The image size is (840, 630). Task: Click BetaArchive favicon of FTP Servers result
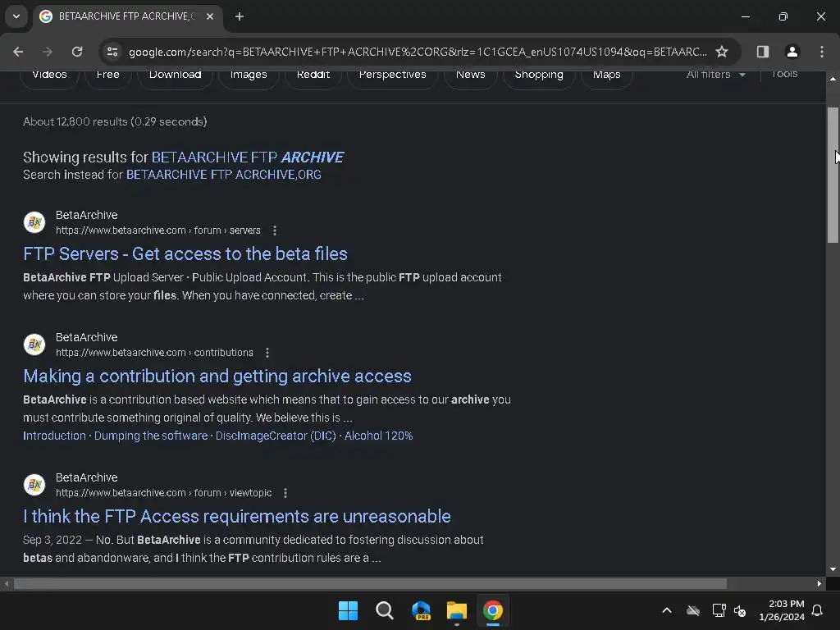(34, 221)
